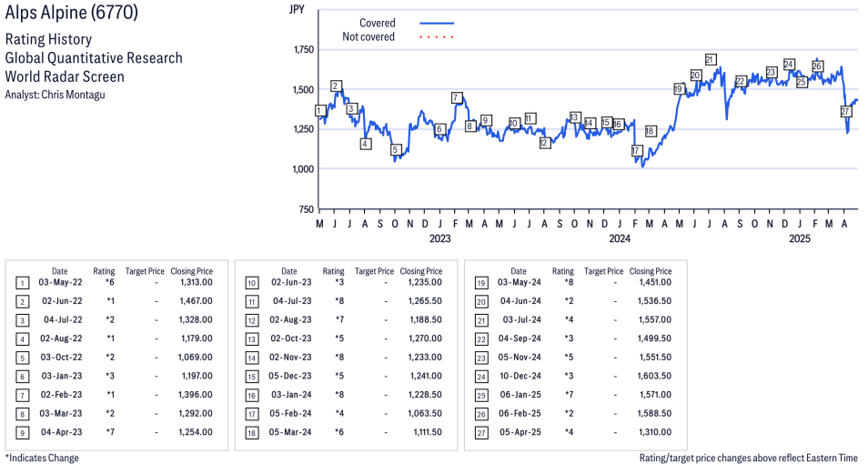
Task: Click chart marker 27 at the April 2025 drop
Action: click(x=845, y=111)
